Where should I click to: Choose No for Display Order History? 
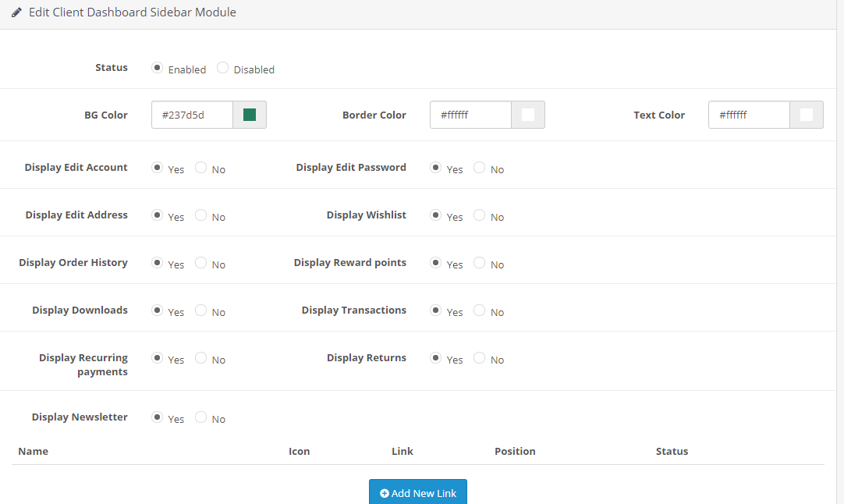[201, 263]
